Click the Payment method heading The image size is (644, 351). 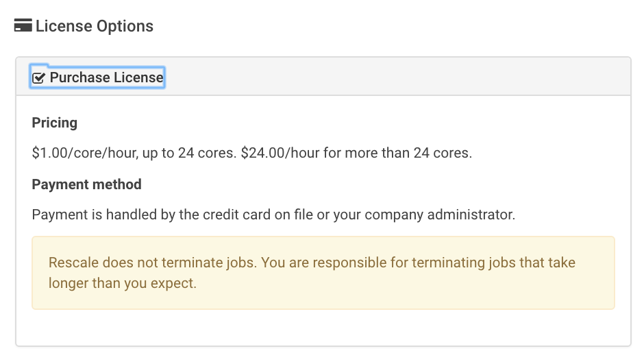pos(86,184)
